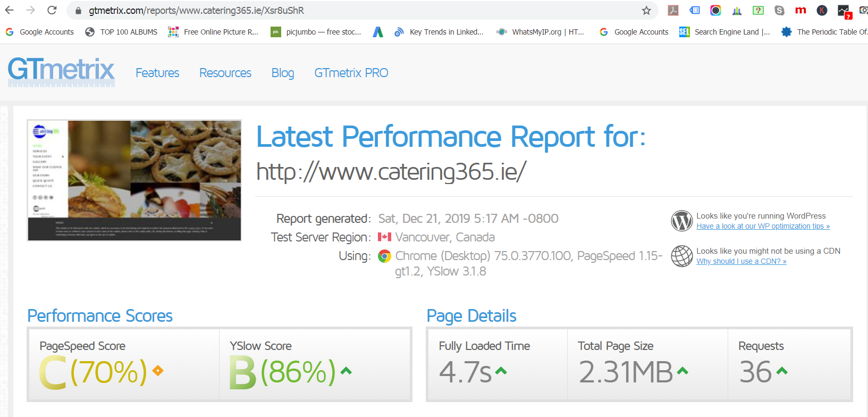
Task: Click the Page Details heading
Action: [x=471, y=316]
